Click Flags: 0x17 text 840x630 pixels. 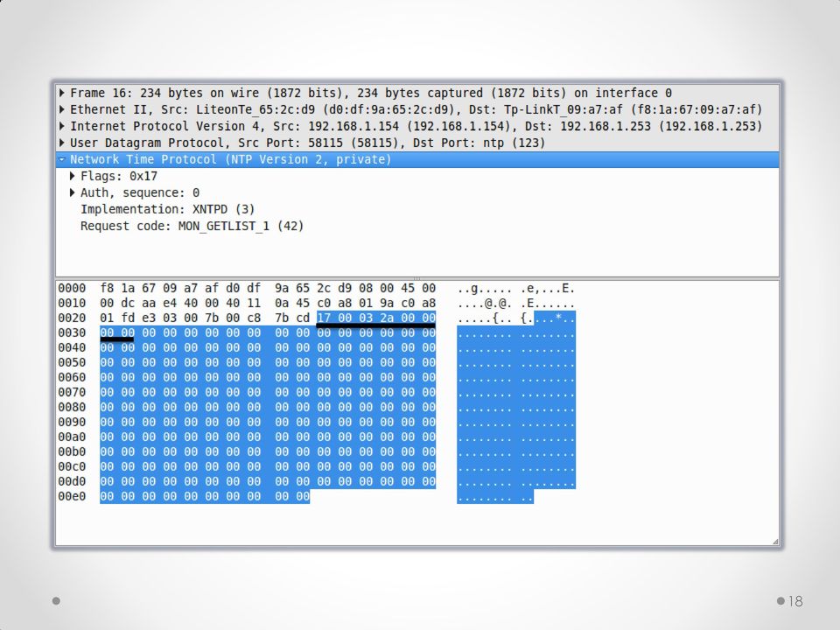(119, 176)
